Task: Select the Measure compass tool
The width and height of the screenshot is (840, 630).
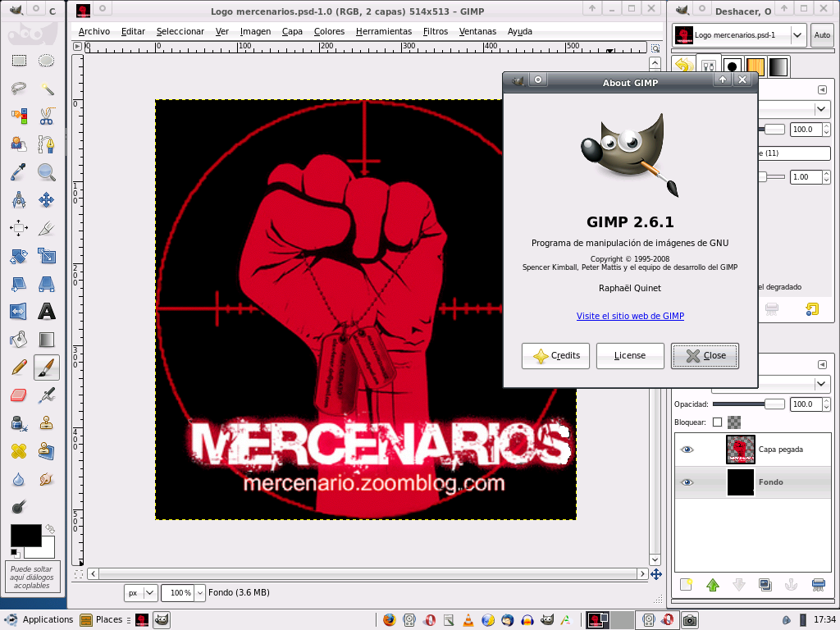Action: click(x=19, y=200)
